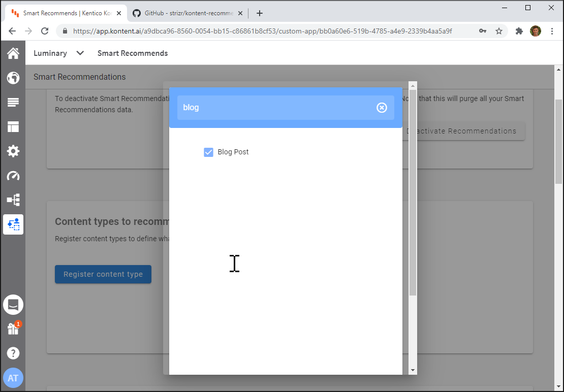Open the feedback chat icon near the bottom
The image size is (564, 392).
(13, 304)
